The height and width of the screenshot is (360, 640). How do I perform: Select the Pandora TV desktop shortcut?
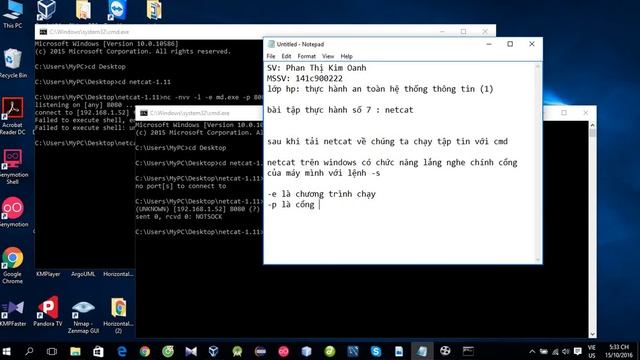pos(48,312)
